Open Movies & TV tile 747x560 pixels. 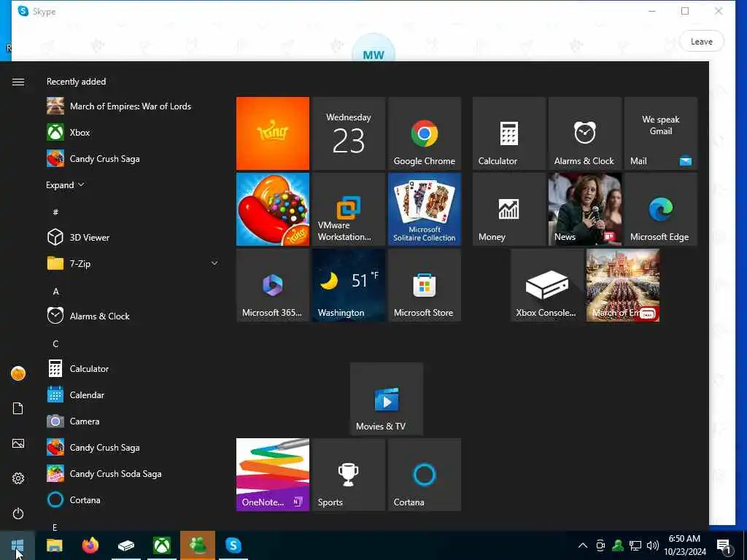(x=387, y=399)
